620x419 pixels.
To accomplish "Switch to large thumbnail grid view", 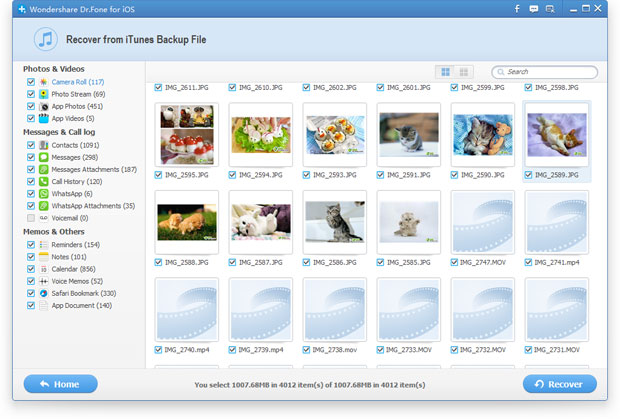I will tap(445, 72).
